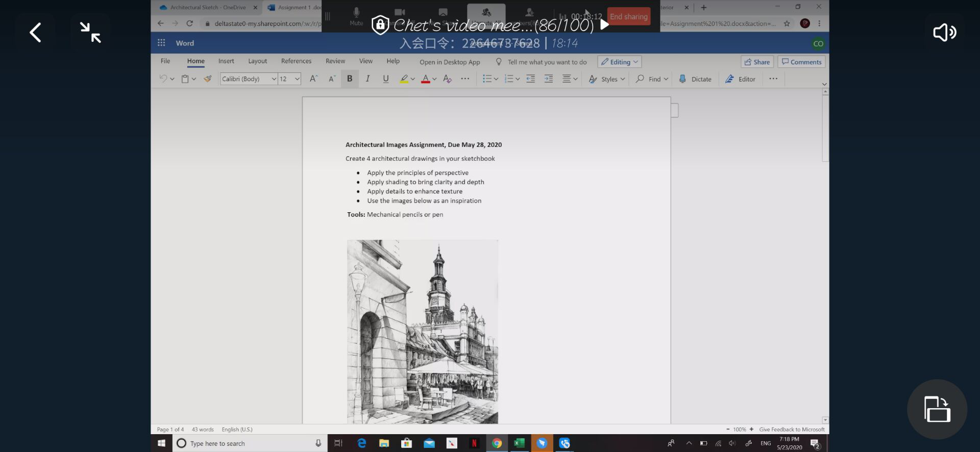The width and height of the screenshot is (980, 452).
Task: Click the Share button
Action: point(757,62)
